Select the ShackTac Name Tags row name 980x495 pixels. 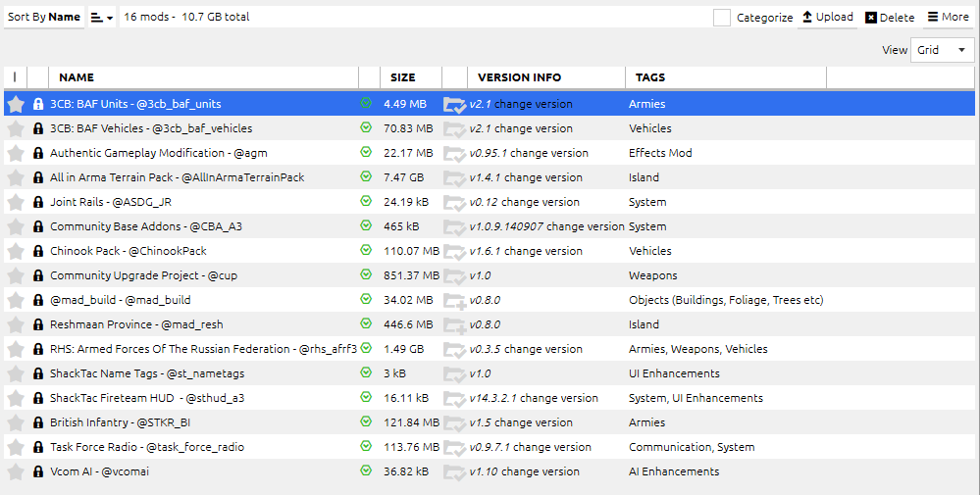click(147, 373)
